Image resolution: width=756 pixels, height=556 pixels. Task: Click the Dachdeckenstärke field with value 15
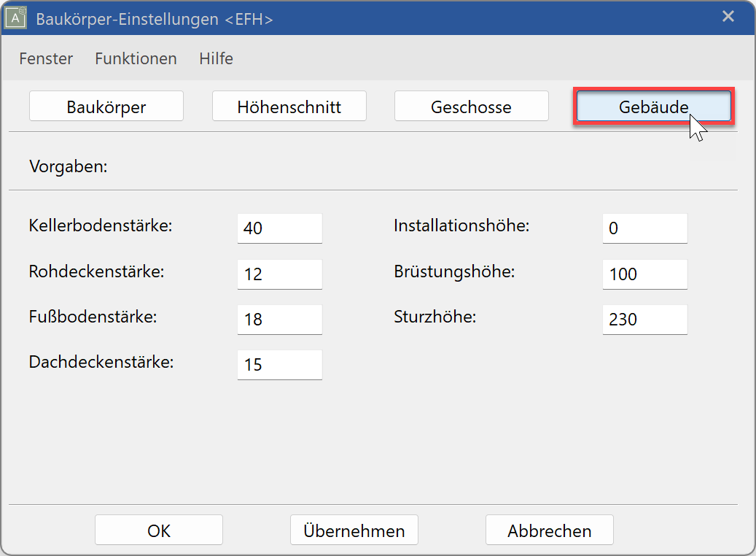click(x=279, y=364)
